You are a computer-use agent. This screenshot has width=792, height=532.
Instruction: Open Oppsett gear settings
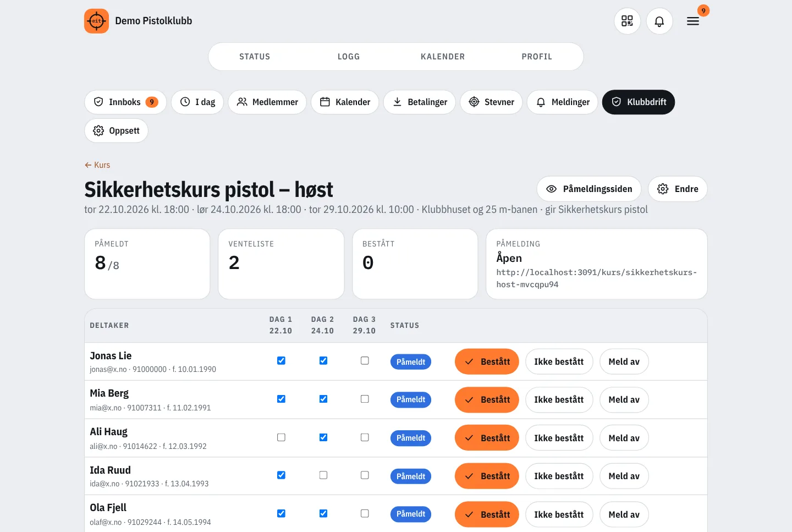click(116, 130)
